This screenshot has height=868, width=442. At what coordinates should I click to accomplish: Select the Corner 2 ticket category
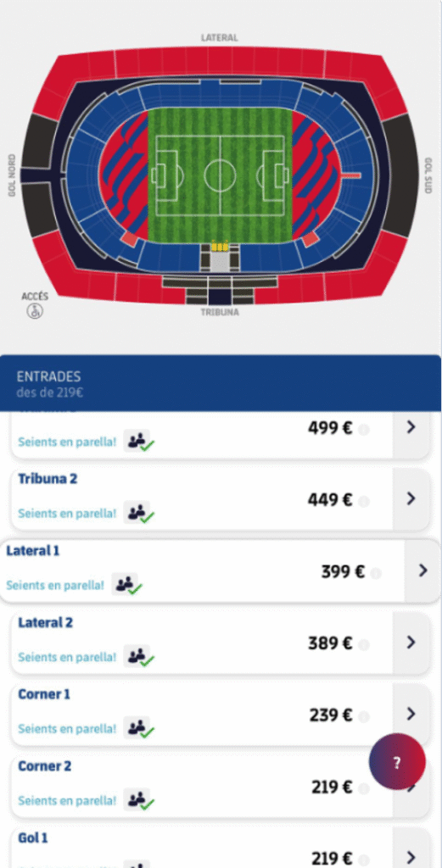(221, 786)
